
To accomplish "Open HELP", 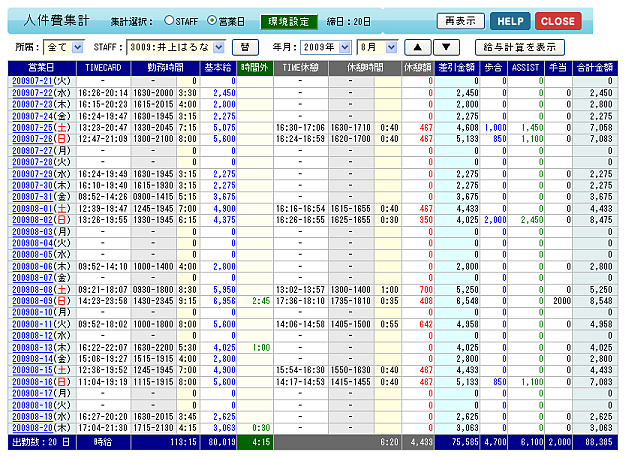I will (x=510, y=21).
